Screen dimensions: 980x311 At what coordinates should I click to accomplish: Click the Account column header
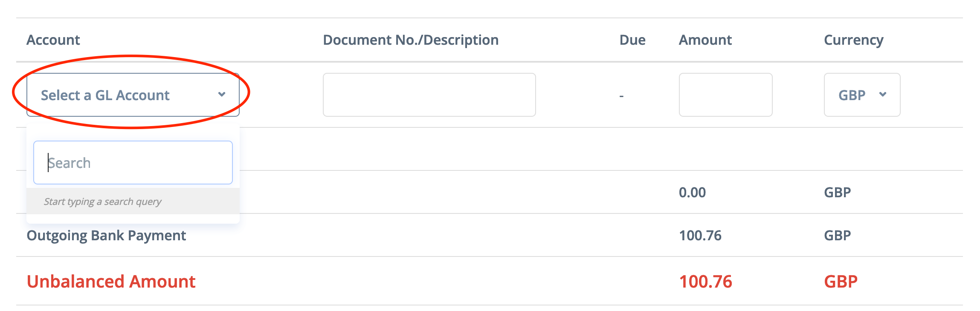pyautogui.click(x=53, y=40)
